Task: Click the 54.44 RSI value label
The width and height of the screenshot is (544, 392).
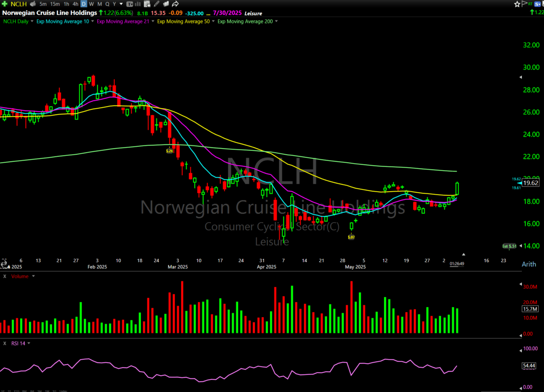Action: [x=529, y=366]
